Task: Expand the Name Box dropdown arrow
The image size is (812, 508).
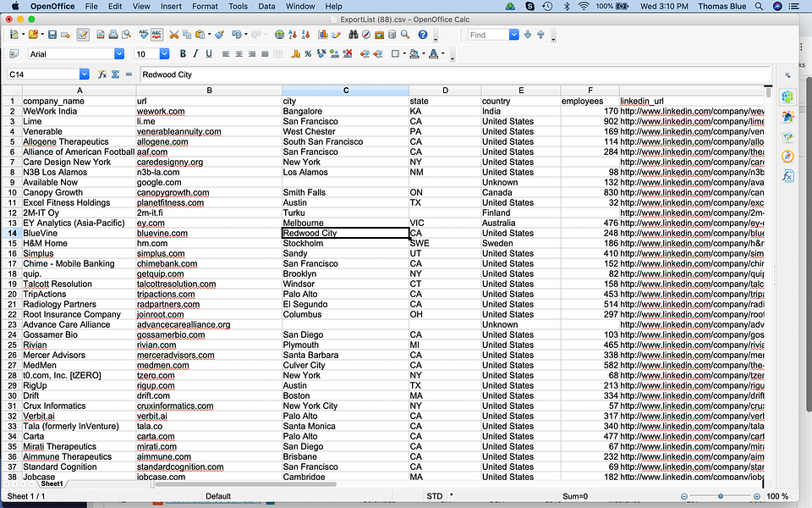Action: pos(85,75)
